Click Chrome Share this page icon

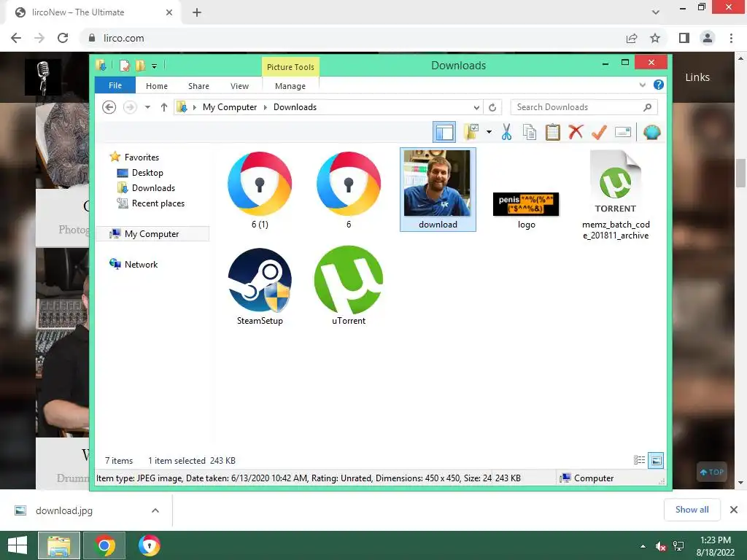click(x=632, y=38)
